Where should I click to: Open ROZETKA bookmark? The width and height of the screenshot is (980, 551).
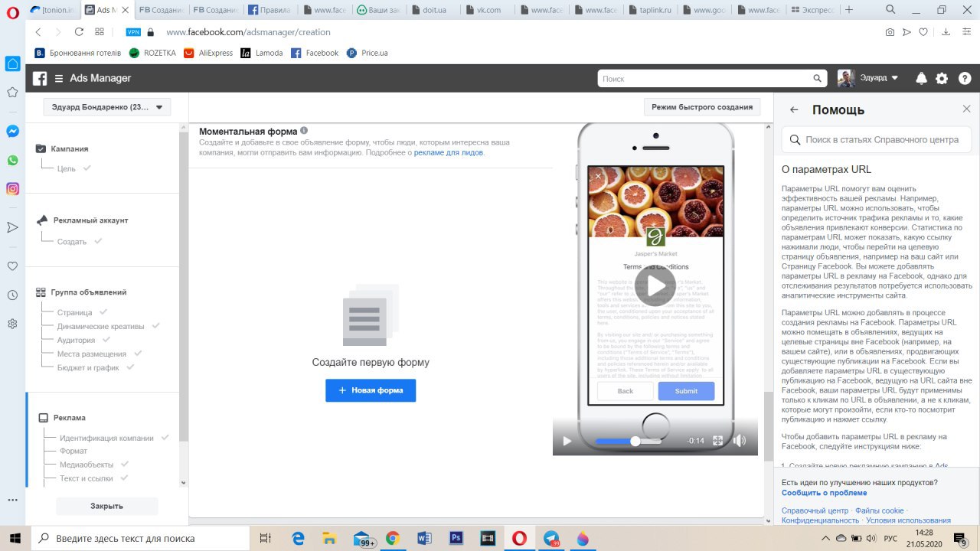pos(152,53)
